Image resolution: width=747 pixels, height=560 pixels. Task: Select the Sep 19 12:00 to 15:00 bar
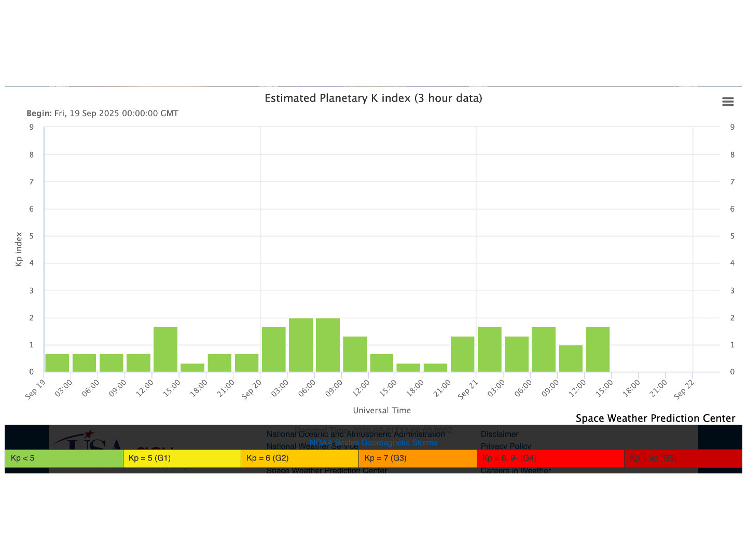(165, 349)
